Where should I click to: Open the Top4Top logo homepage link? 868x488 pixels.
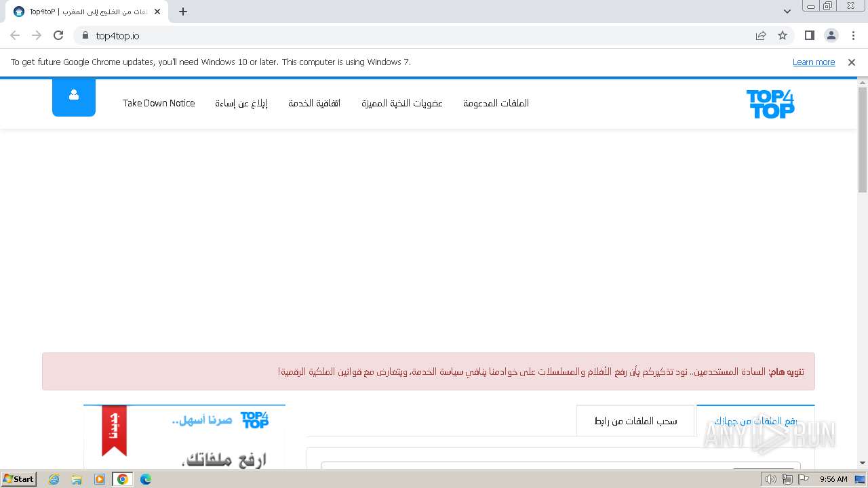[x=770, y=104]
